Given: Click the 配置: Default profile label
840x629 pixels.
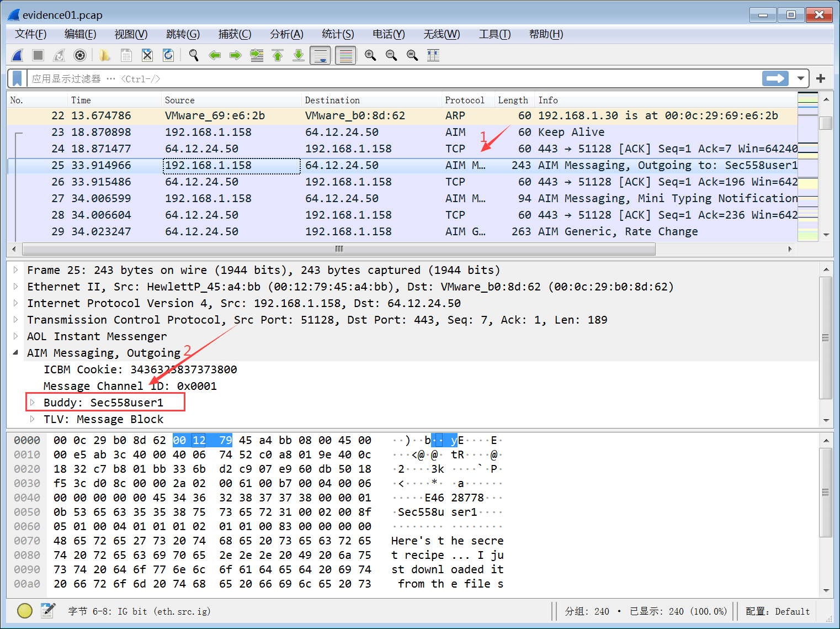Looking at the screenshot, I should [x=778, y=611].
